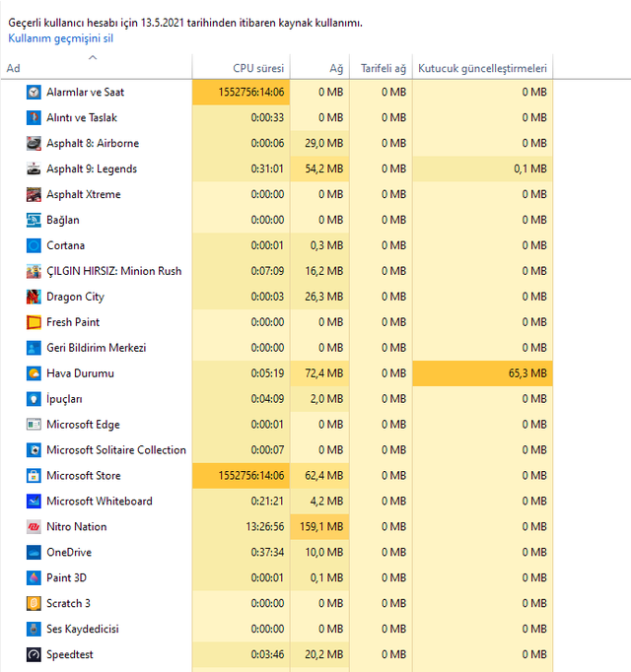Click the 54,2 MB network cell
631x672 pixels.
coord(320,168)
